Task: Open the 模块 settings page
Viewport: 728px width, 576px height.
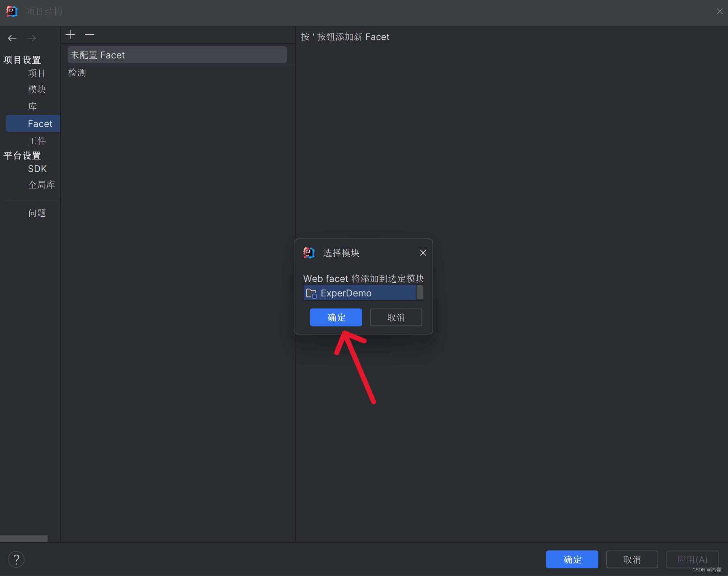Action: click(x=37, y=89)
